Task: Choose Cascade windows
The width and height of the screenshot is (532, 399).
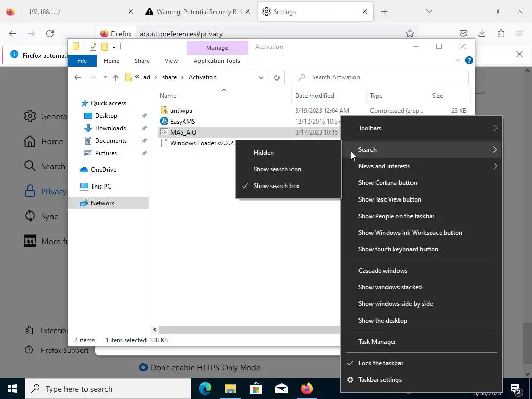Action: point(421,271)
